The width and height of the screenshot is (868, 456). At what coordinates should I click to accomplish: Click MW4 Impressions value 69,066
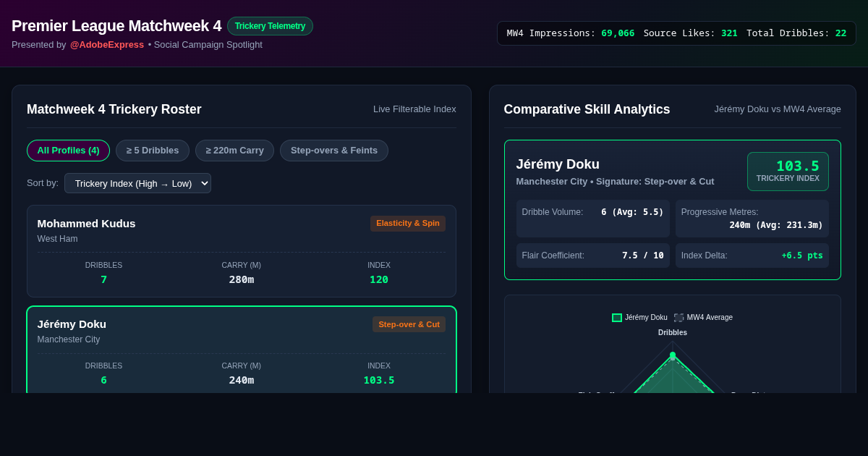[618, 33]
